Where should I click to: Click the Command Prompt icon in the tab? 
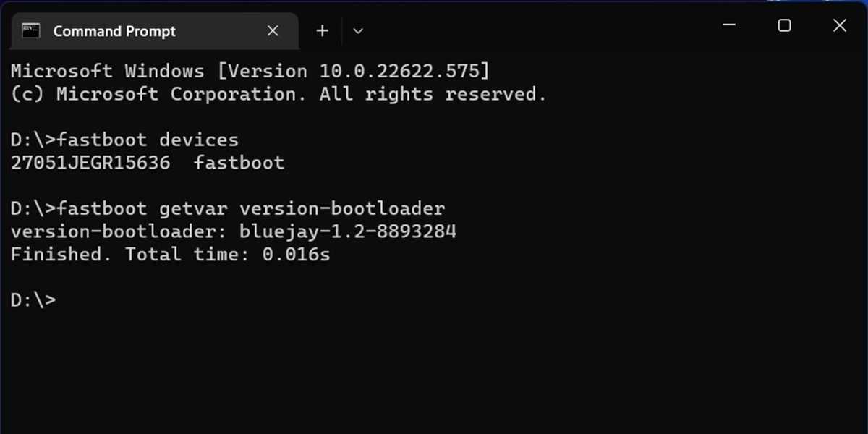30,30
